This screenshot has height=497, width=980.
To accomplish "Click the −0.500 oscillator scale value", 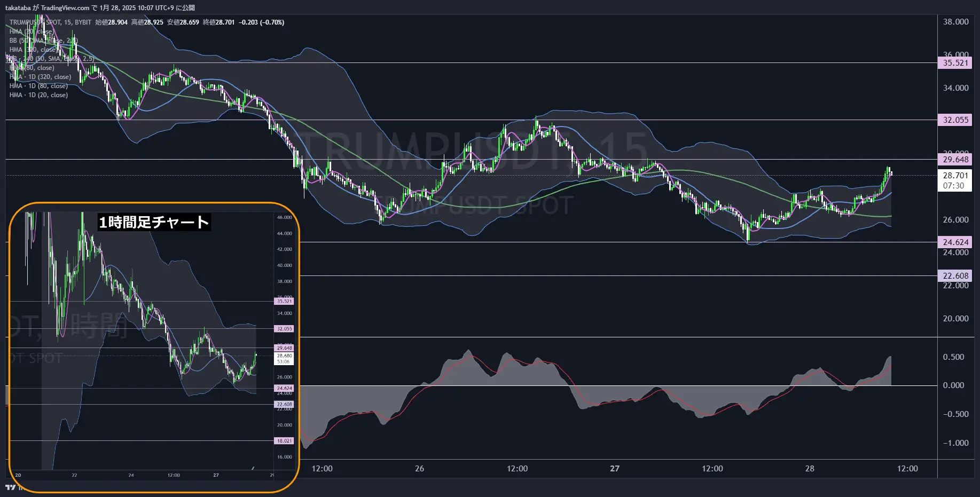I will pyautogui.click(x=955, y=414).
